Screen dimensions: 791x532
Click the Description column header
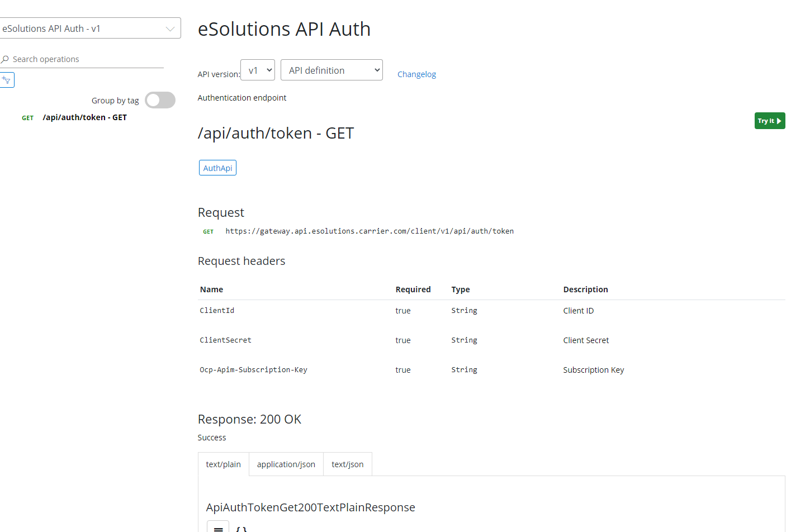tap(585, 289)
